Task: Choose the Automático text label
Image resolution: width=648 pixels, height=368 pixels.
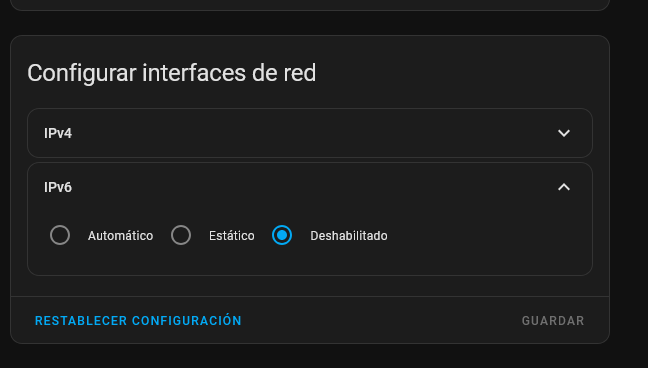Action: pyautogui.click(x=120, y=236)
